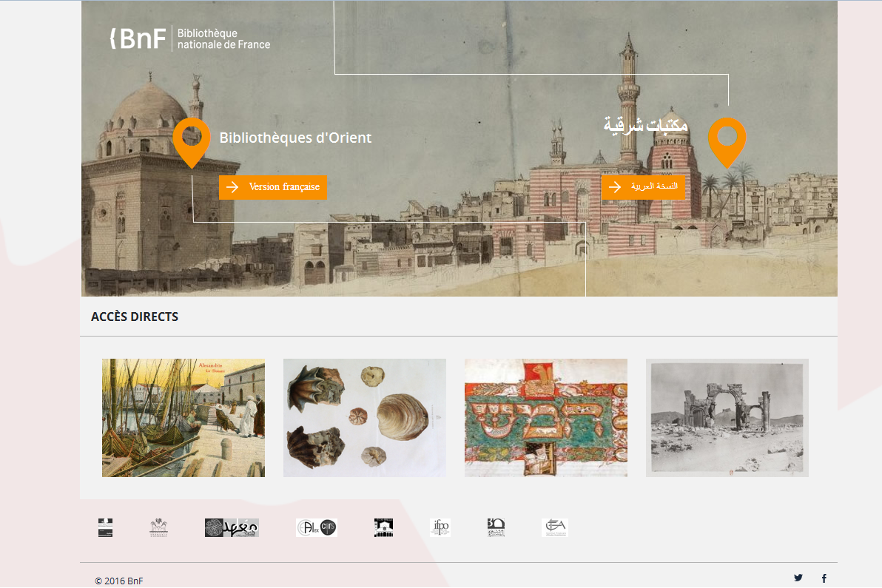Viewport: 882px width, 588px height.
Task: Click the BnF Bibliothèque nationale de France logo
Action: (190, 38)
